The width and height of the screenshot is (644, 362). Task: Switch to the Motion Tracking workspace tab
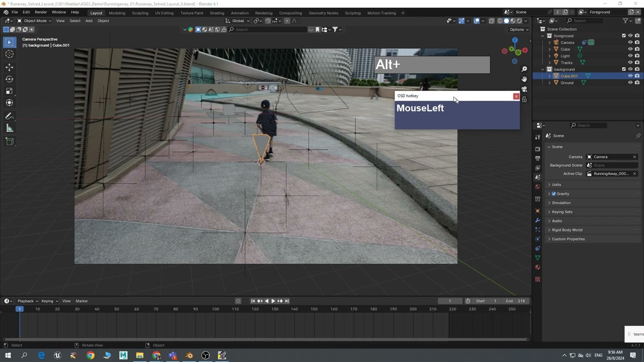point(381,13)
